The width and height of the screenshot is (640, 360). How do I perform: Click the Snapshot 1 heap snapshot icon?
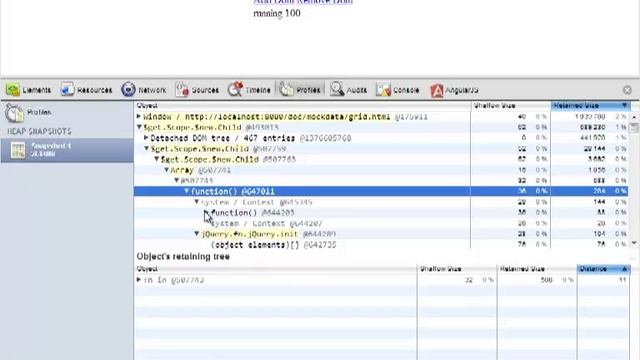tap(18, 150)
